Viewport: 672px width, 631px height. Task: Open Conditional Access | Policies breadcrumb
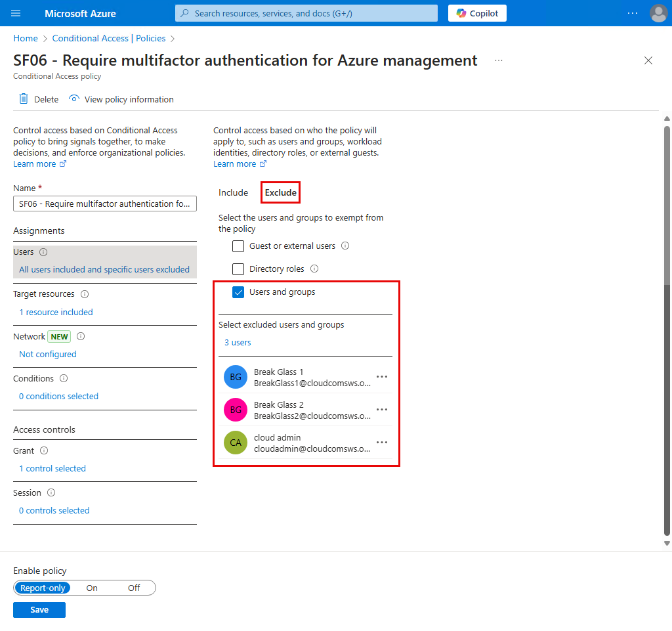pos(109,38)
